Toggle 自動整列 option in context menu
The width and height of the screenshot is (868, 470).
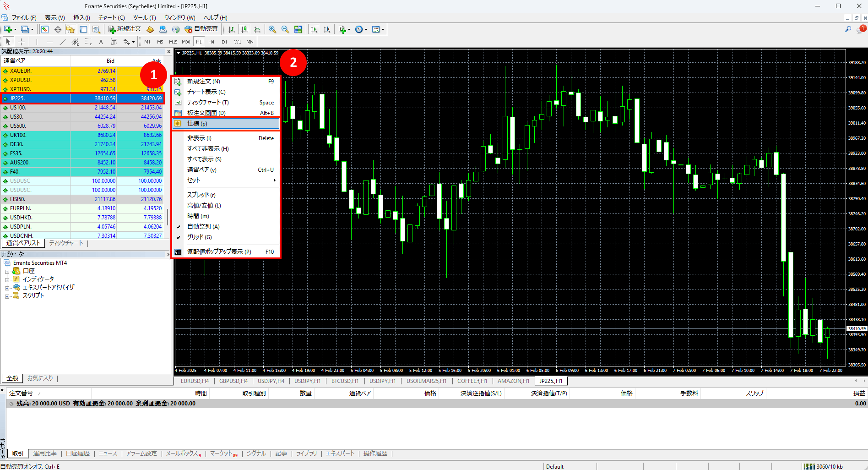point(203,226)
